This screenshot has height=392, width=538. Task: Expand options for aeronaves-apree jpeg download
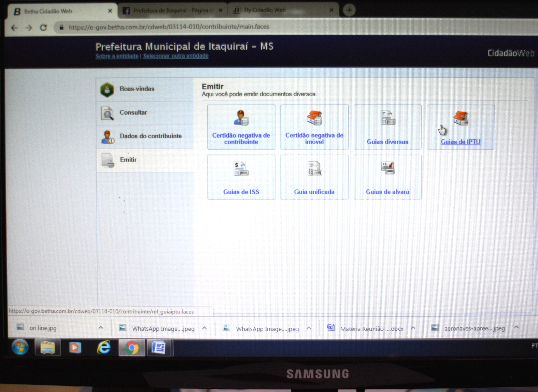(x=516, y=327)
